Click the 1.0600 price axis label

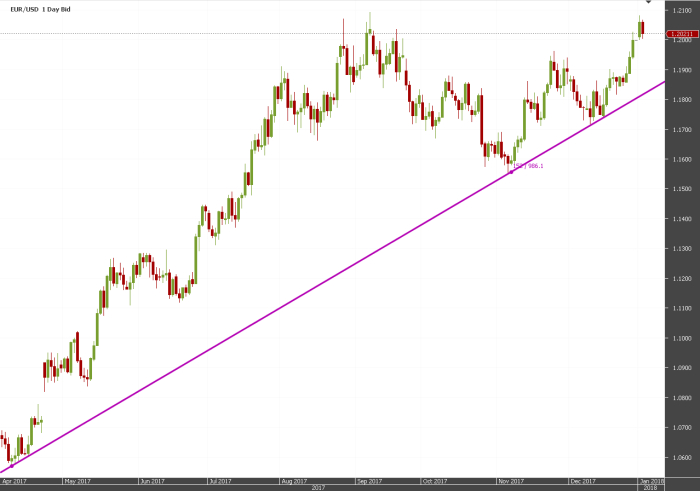coord(681,457)
